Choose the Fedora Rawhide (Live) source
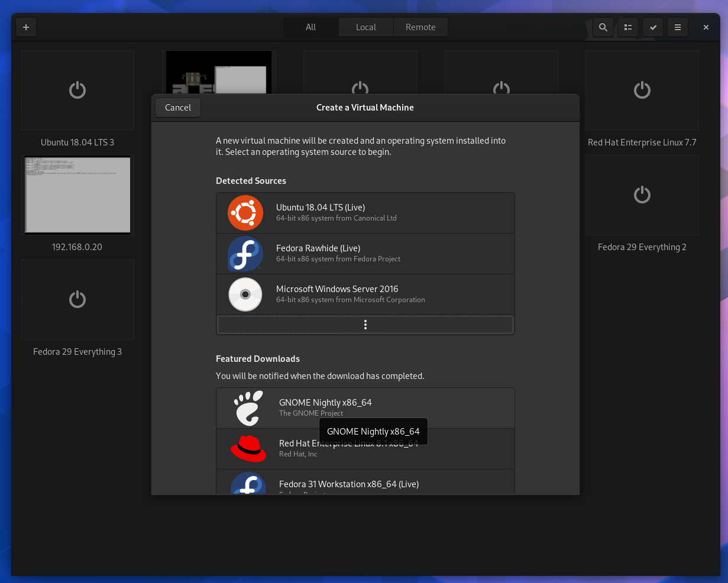This screenshot has width=728, height=583. [365, 254]
